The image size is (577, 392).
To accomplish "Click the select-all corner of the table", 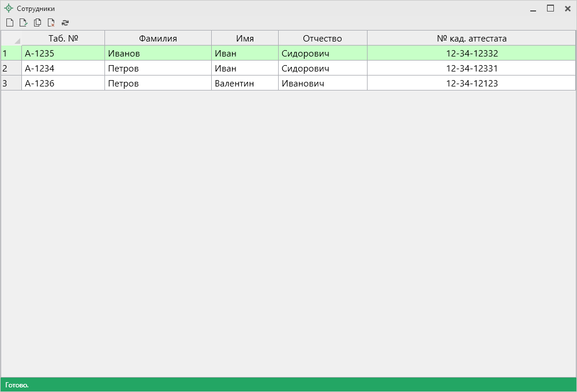I will click(12, 39).
